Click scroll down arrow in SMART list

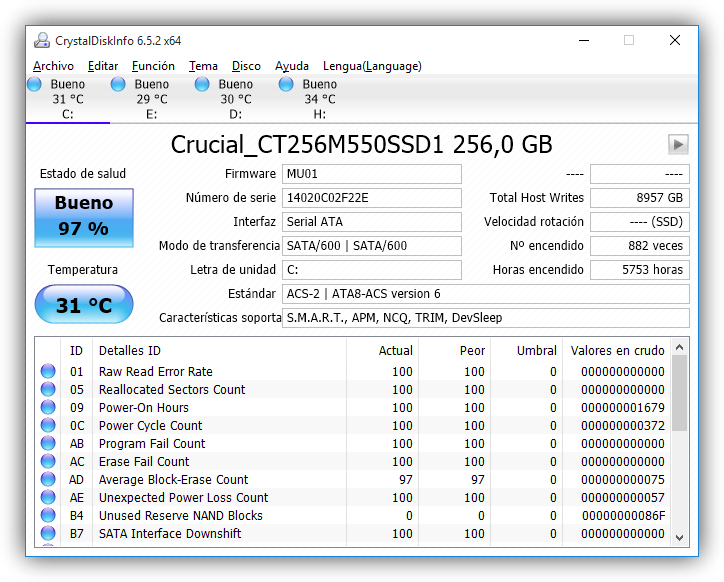(x=679, y=537)
